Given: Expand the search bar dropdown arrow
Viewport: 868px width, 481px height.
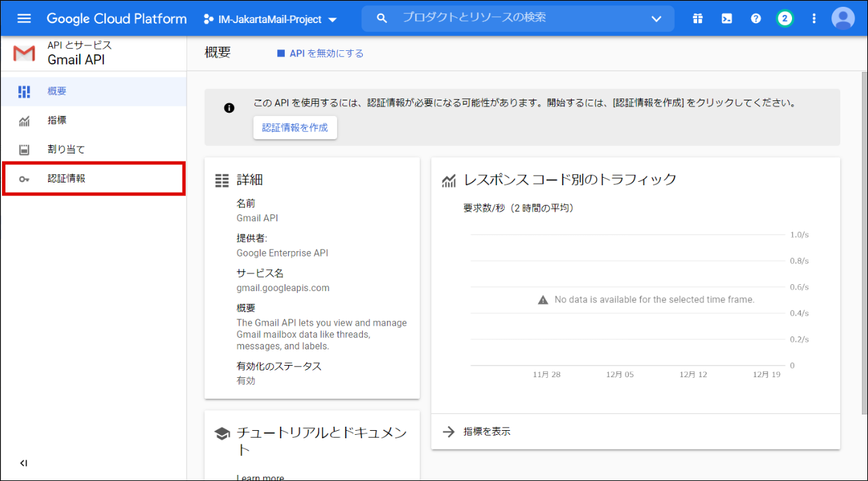Looking at the screenshot, I should (656, 18).
